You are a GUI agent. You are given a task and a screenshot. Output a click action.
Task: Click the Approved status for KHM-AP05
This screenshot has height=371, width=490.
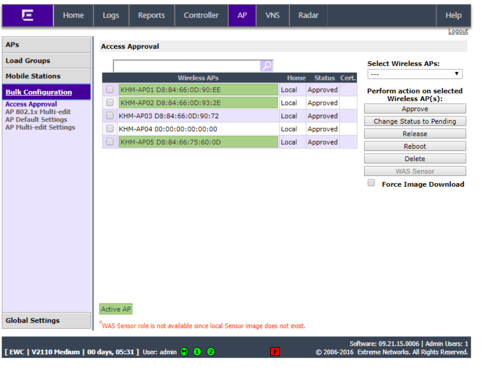click(x=323, y=142)
